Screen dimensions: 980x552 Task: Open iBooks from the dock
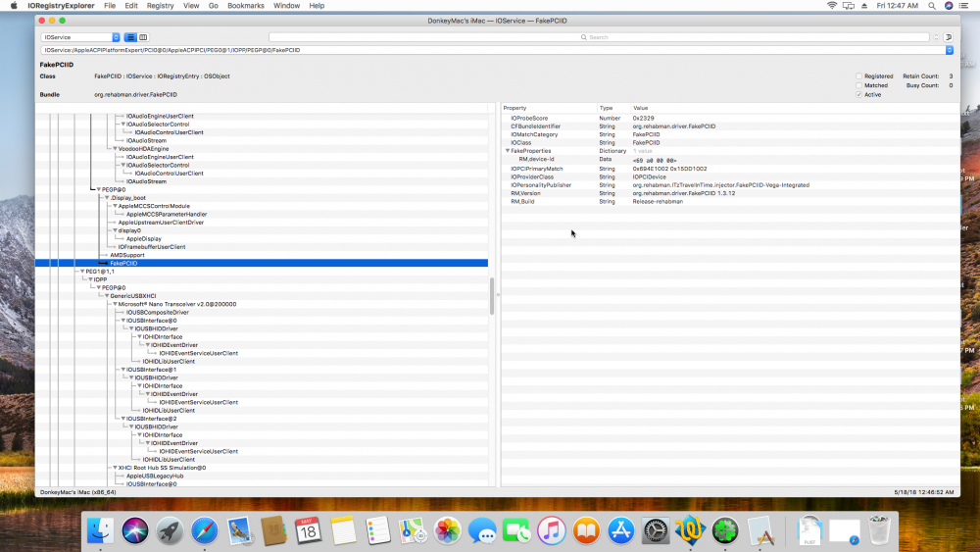[586, 530]
